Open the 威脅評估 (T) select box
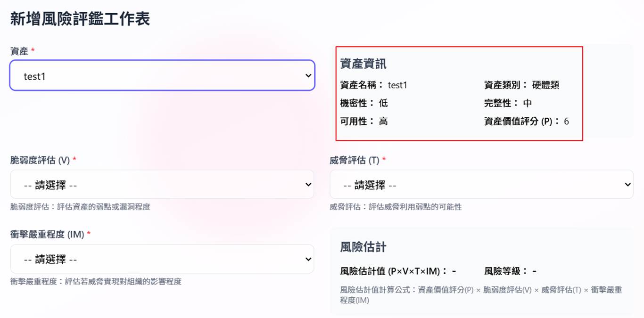This screenshot has height=318, width=644. coord(481,185)
